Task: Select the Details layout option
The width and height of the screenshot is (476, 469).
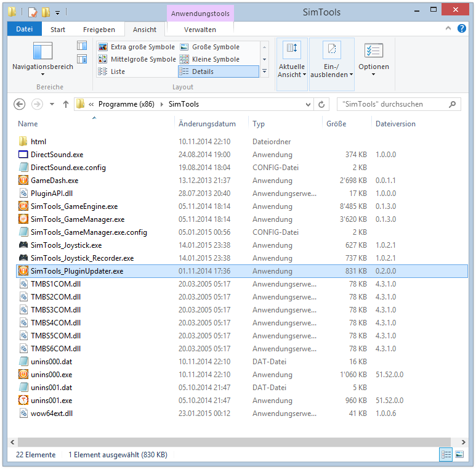Action: click(x=219, y=71)
